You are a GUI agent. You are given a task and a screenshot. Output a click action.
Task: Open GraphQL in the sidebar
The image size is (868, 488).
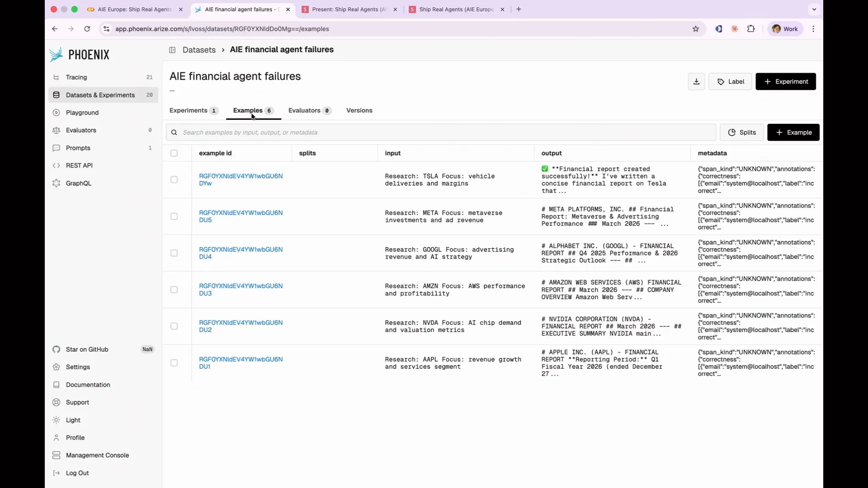pos(103,183)
